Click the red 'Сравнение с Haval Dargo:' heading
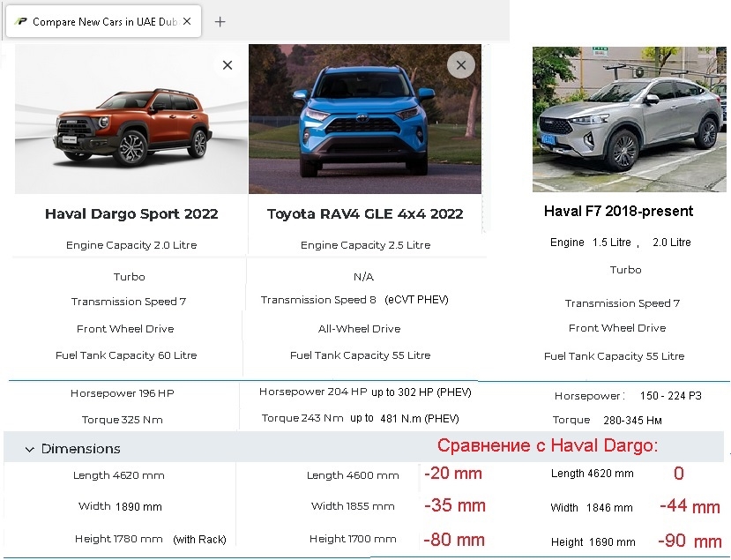The height and width of the screenshot is (560, 731). (x=548, y=445)
